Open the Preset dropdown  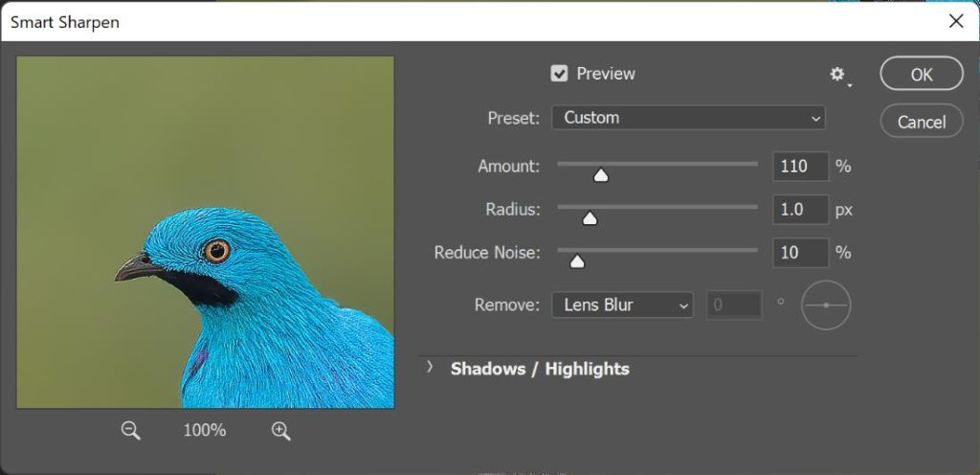(688, 118)
